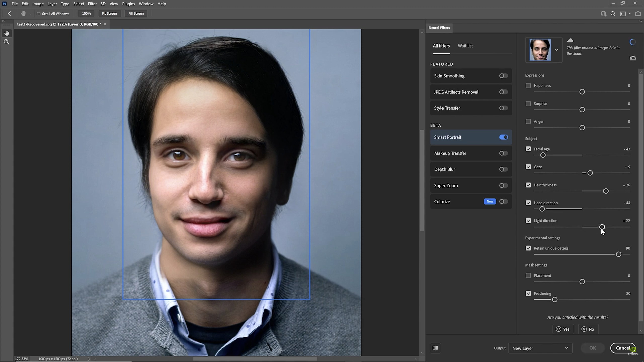Click the Fit Screen button
Viewport: 644px width, 362px height.
point(109,13)
